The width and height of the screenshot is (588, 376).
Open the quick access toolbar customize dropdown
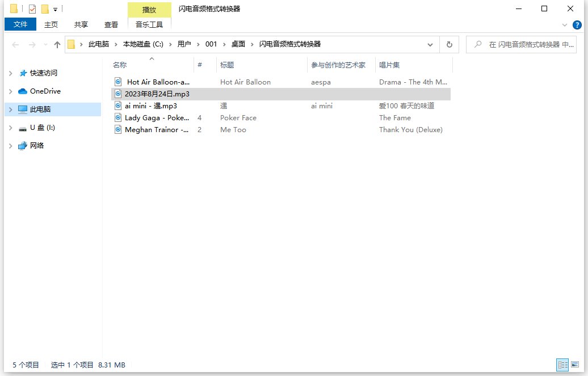pyautogui.click(x=55, y=8)
